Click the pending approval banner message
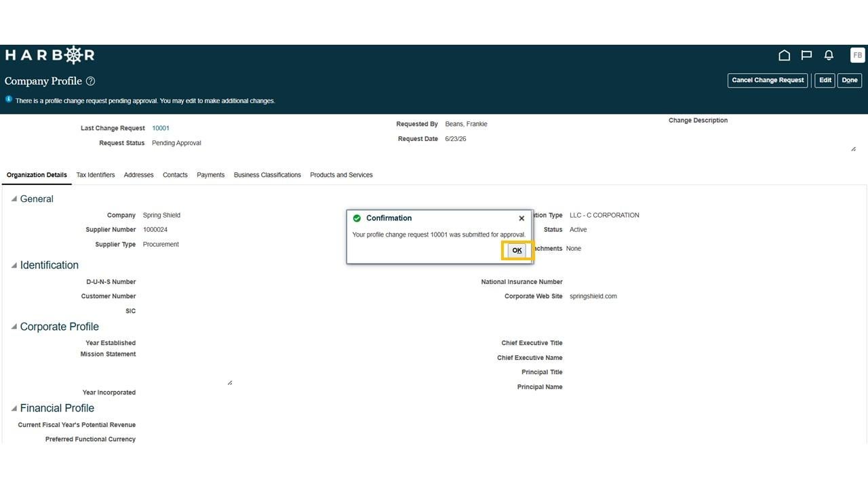 coord(145,101)
